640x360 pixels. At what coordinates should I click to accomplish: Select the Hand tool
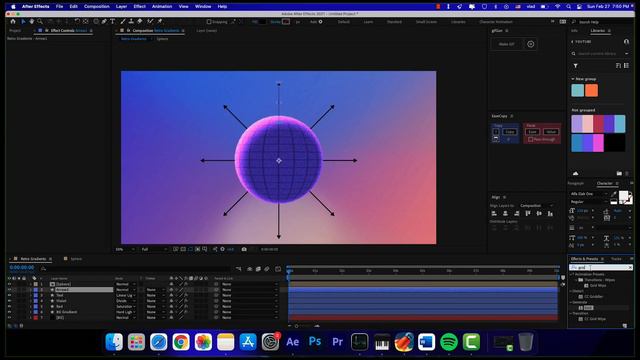tap(31, 21)
